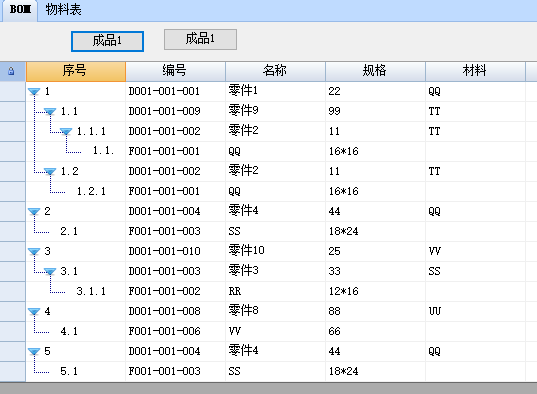Click the lock icon in the grid corner
537x394 pixels.
(11, 71)
